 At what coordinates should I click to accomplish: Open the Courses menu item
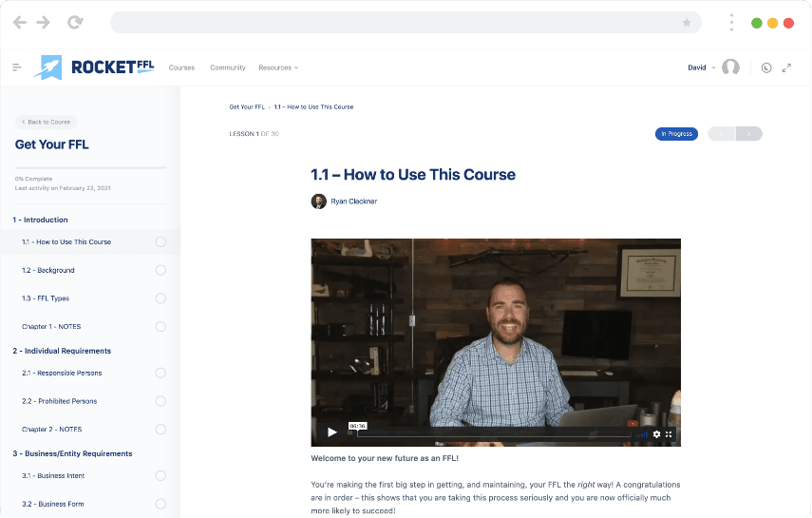(181, 67)
